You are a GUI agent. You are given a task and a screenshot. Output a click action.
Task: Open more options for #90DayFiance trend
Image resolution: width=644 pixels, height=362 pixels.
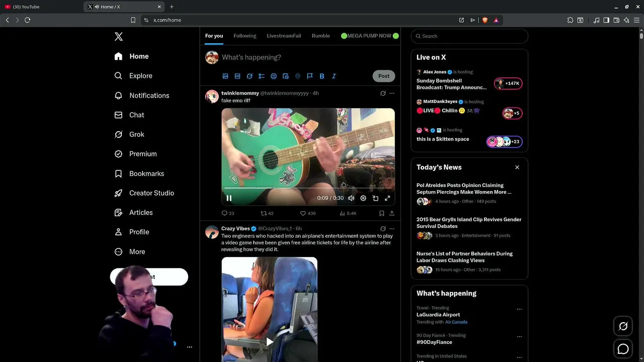tap(519, 337)
